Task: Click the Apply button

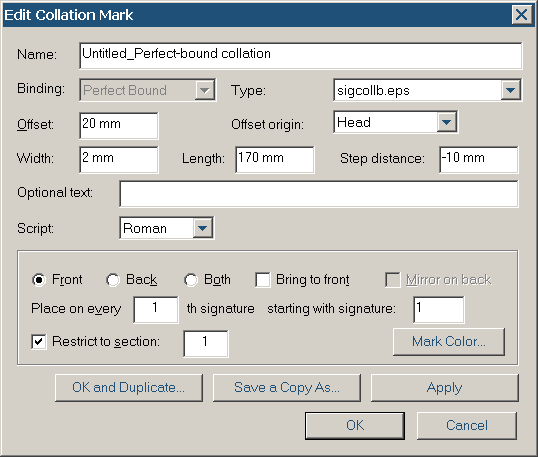Action: tap(445, 388)
